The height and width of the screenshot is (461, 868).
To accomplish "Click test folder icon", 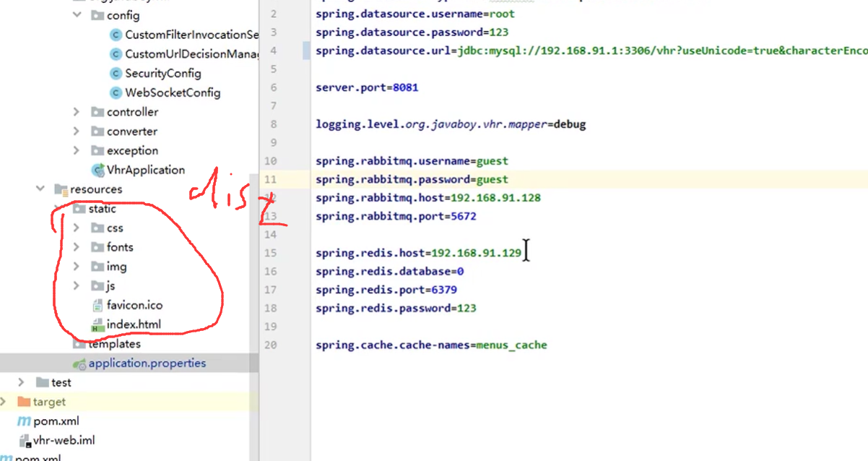I will (42, 382).
